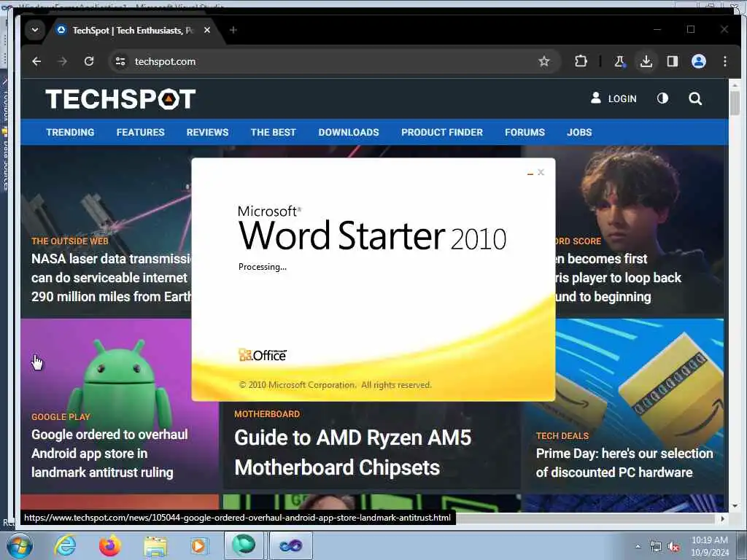Open the Chrome three-dot menu
747x560 pixels.
pyautogui.click(x=724, y=61)
